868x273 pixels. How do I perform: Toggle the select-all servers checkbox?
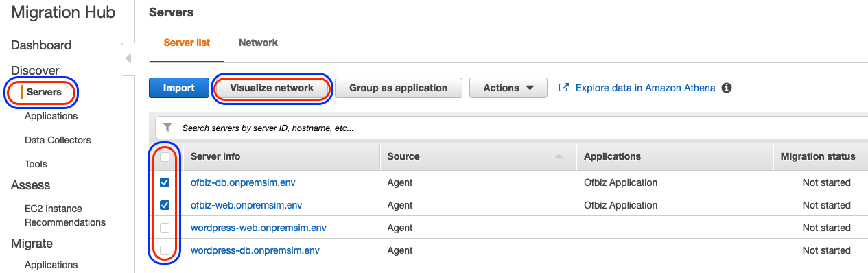click(165, 157)
